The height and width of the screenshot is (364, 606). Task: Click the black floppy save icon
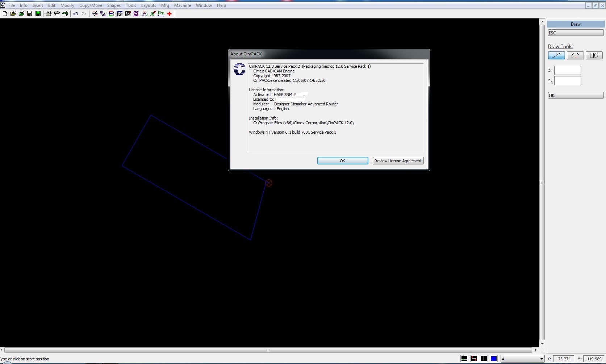coord(30,13)
